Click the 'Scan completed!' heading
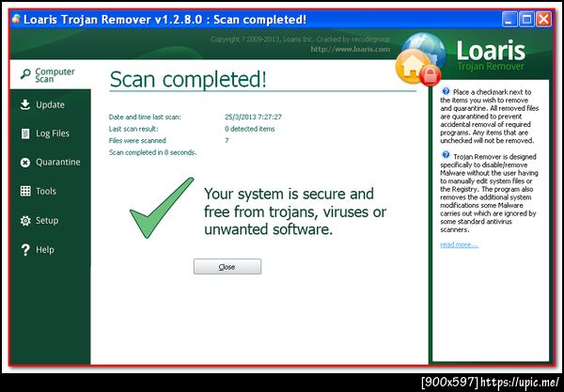This screenshot has width=564, height=392. point(188,80)
